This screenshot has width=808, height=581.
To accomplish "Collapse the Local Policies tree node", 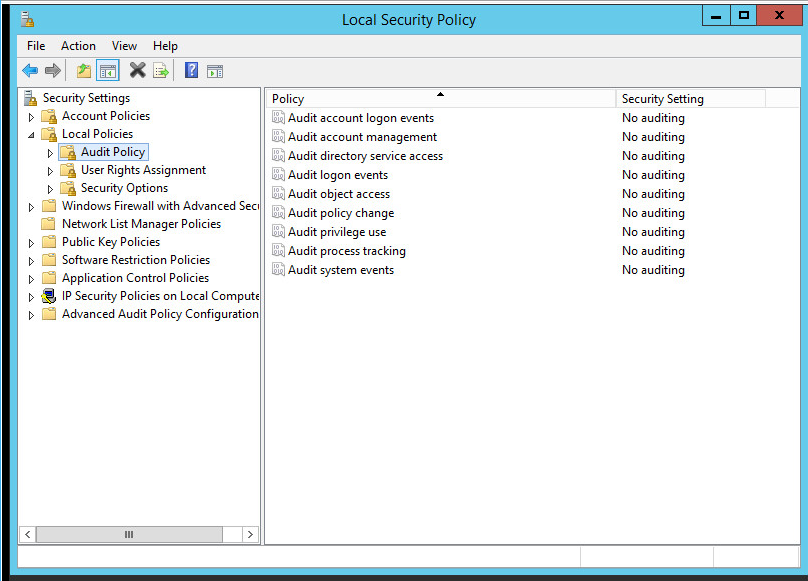I will [31, 135].
